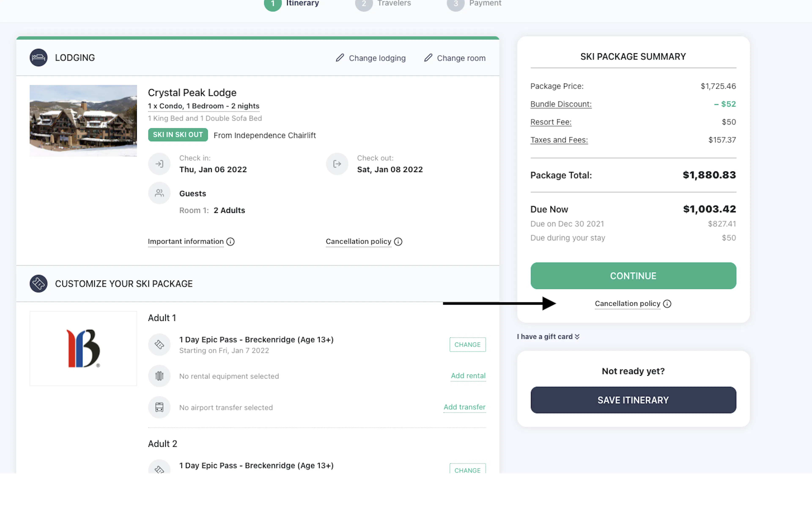Viewport: 812px width, 522px height.
Task: Click the SAVE ITINERARY button
Action: (633, 400)
